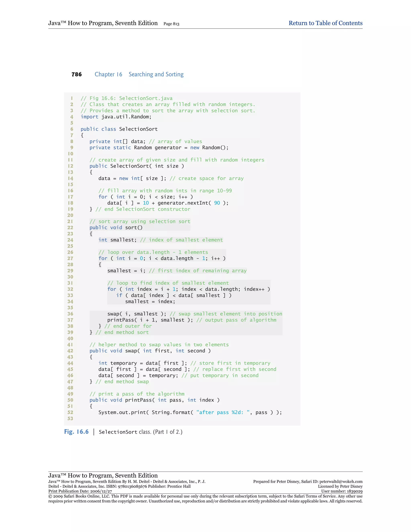
Task: Click the footer Print Publication Date text
Action: coord(80,491)
